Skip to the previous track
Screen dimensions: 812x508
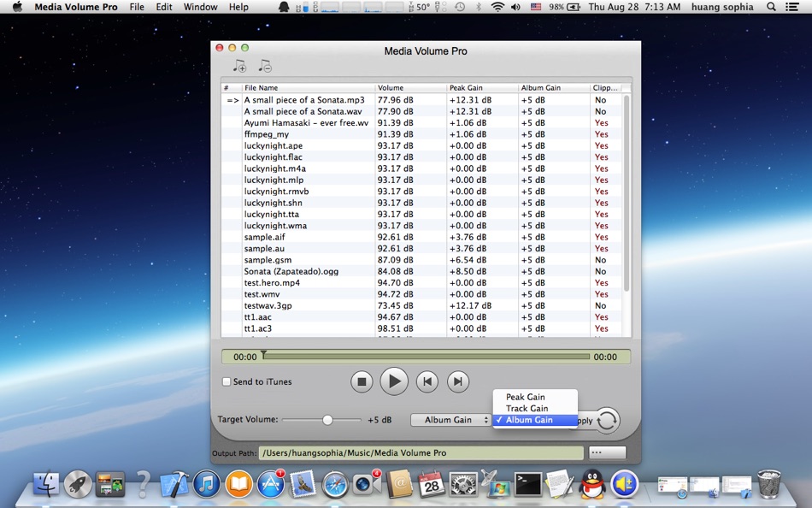pos(427,382)
